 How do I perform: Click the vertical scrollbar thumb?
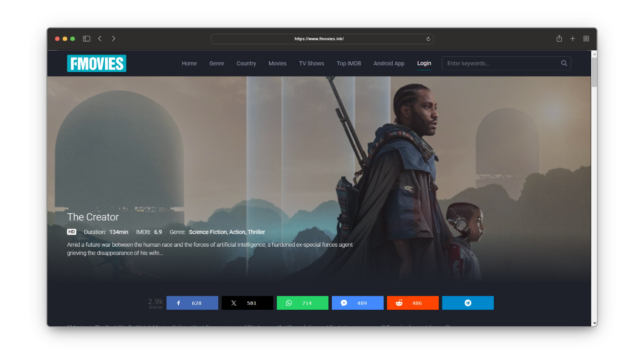coord(594,72)
